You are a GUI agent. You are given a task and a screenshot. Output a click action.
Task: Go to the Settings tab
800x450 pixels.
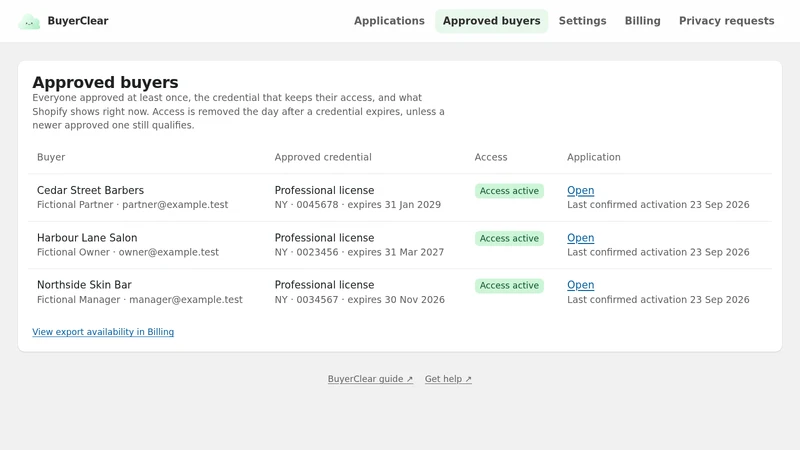point(582,21)
